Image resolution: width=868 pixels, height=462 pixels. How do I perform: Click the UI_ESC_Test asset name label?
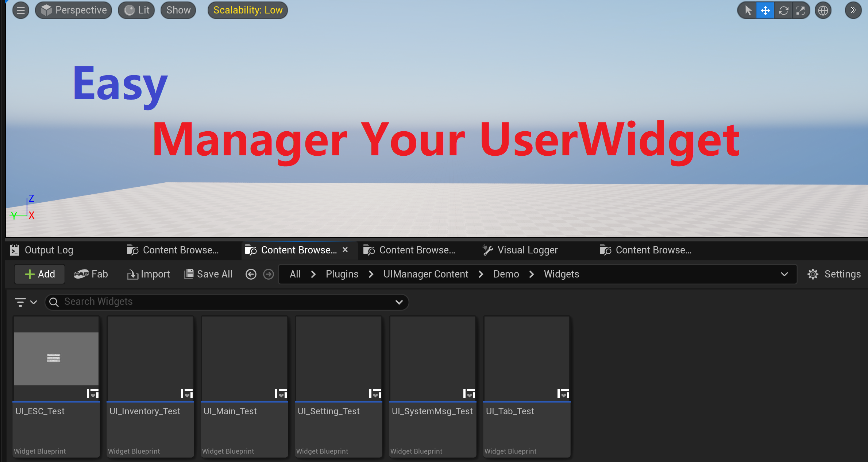[x=40, y=411]
